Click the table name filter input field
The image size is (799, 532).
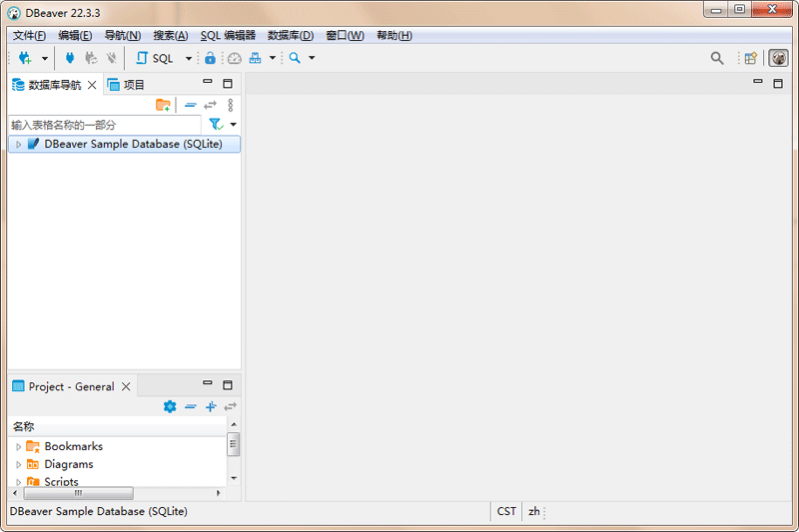point(105,125)
